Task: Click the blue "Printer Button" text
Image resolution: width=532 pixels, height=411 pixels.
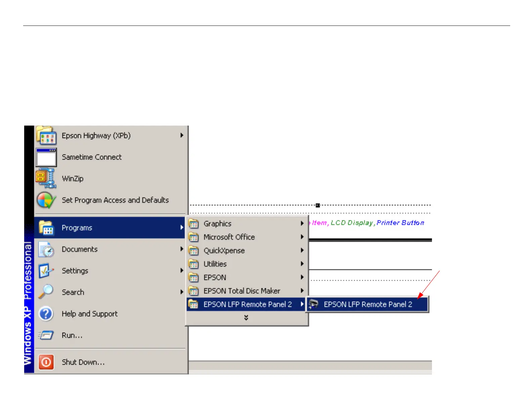Action: (x=400, y=223)
